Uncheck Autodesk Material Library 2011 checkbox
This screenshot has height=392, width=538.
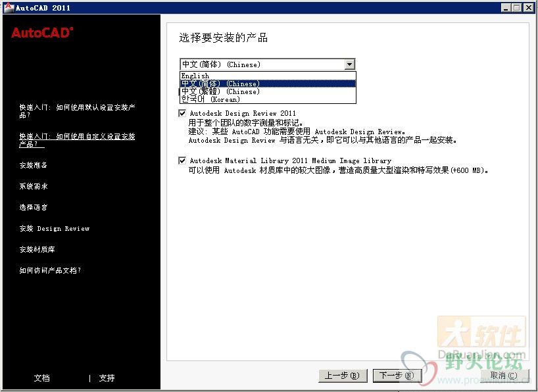tap(182, 160)
